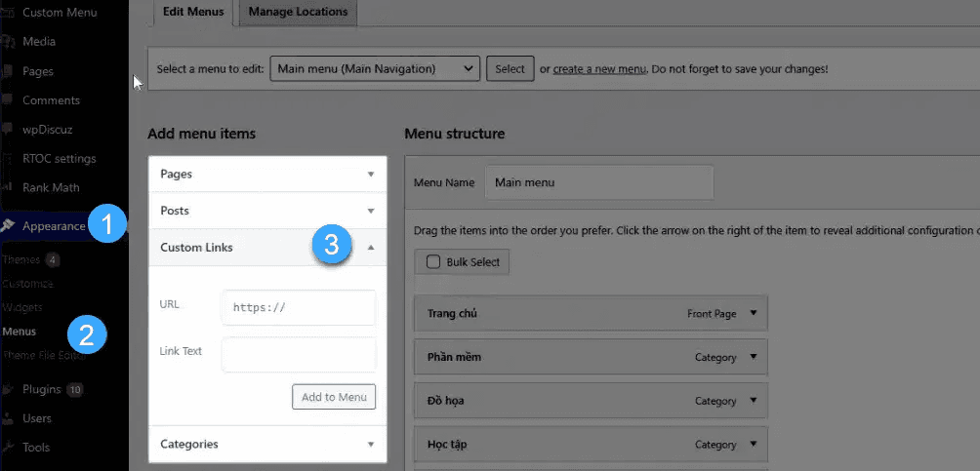
Task: Open Media in the admin sidebar
Action: [x=39, y=41]
